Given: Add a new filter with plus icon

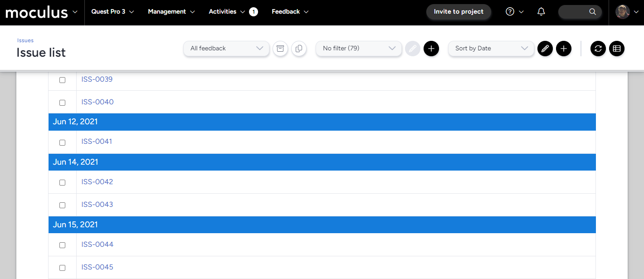Looking at the screenshot, I should (x=431, y=49).
